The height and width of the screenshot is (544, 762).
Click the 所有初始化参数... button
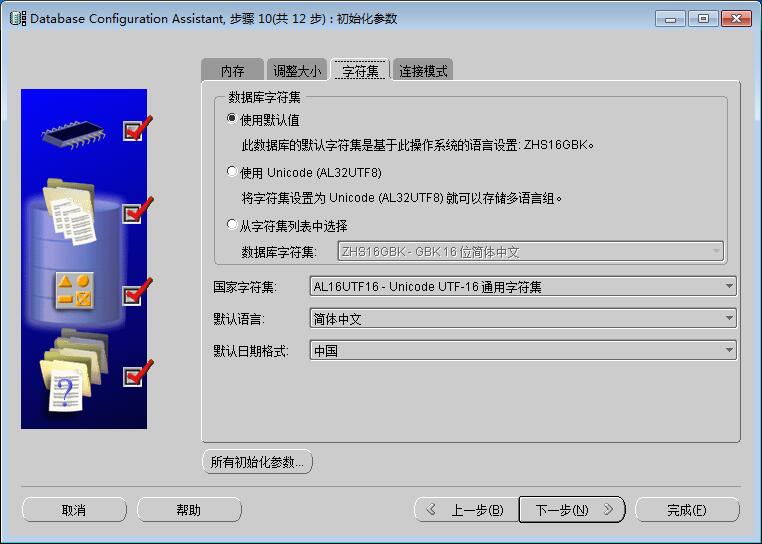pos(257,461)
